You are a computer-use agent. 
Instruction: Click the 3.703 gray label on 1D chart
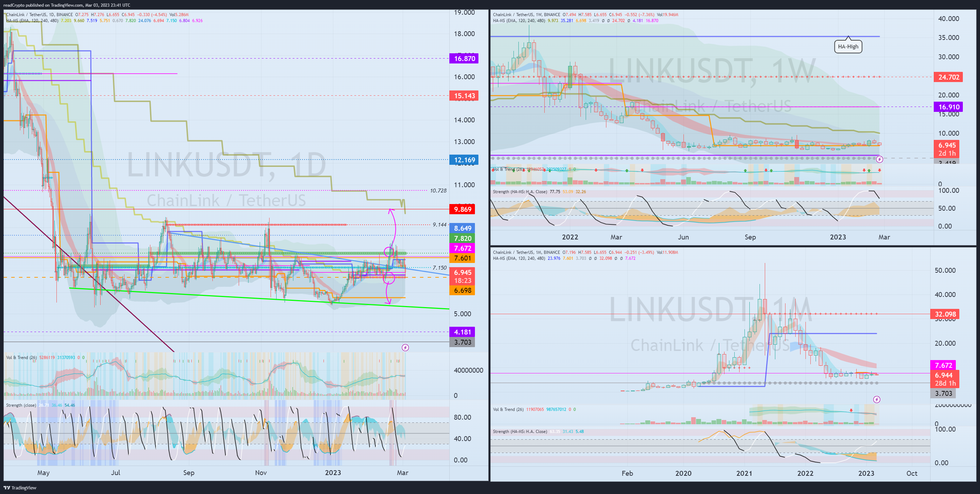coord(463,342)
